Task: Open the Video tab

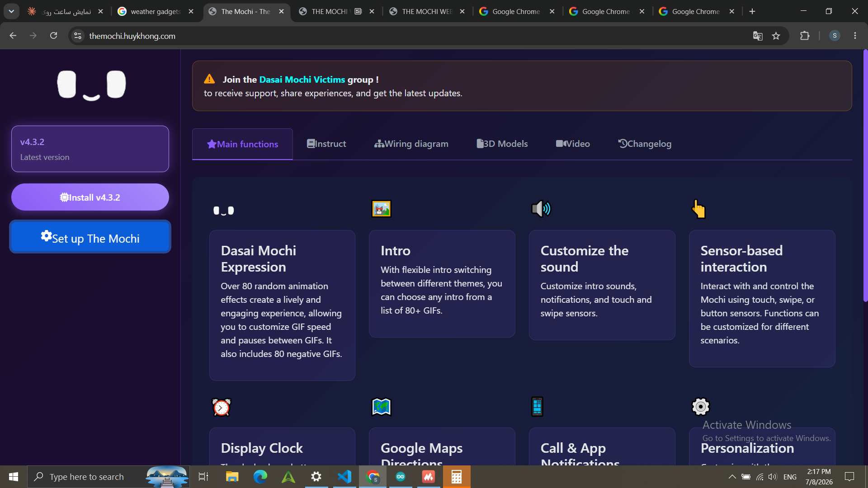Action: 573,144
